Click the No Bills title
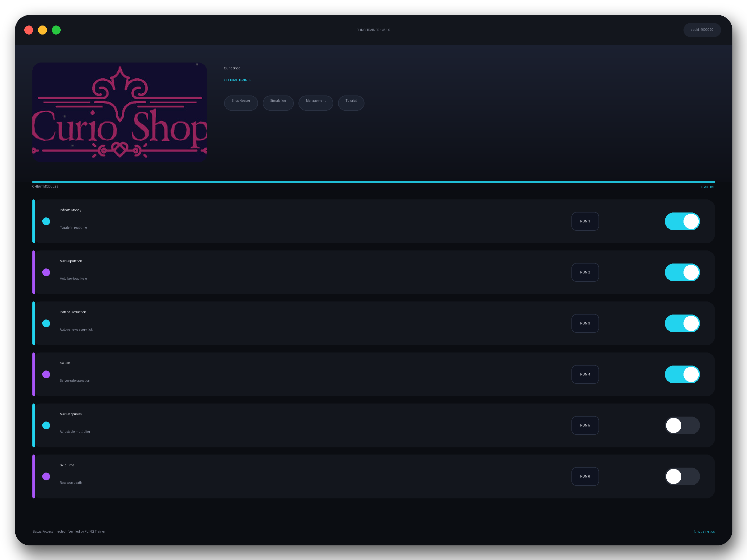The image size is (747, 560). point(65,363)
